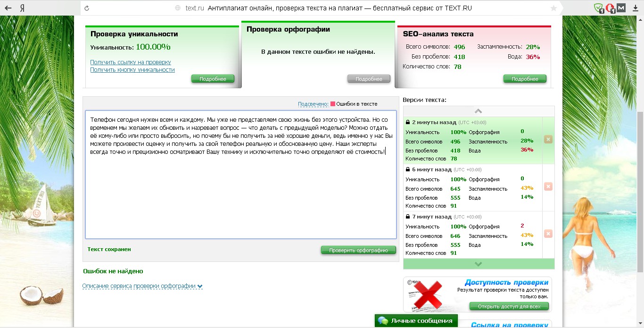Screen dimensions: 644x328
Task: Open the browser downloads arrow icon
Action: coord(635,8)
